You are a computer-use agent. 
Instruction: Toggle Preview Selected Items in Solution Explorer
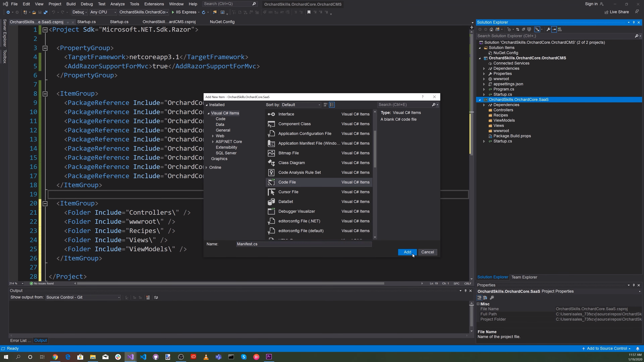[x=554, y=29]
